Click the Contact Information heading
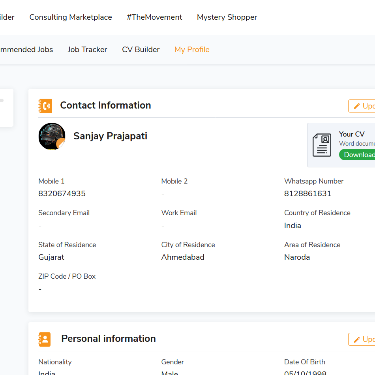Image resolution: width=375 pixels, height=375 pixels. coord(105,105)
